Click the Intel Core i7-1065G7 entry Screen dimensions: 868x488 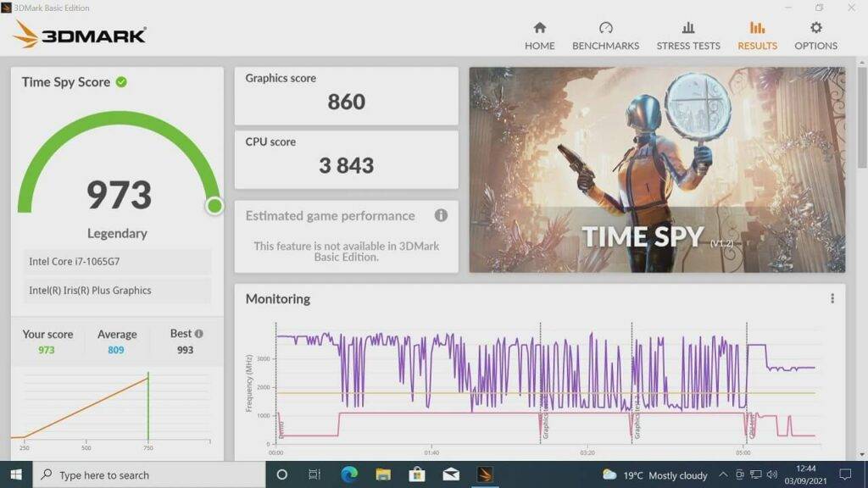117,261
